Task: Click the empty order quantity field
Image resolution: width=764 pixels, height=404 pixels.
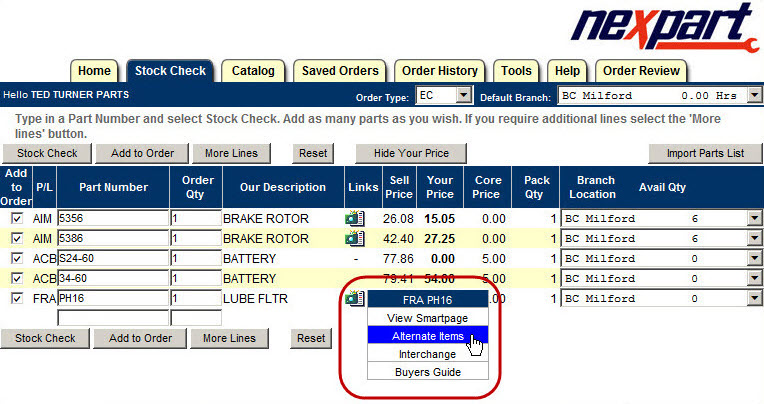Action: coord(196,318)
